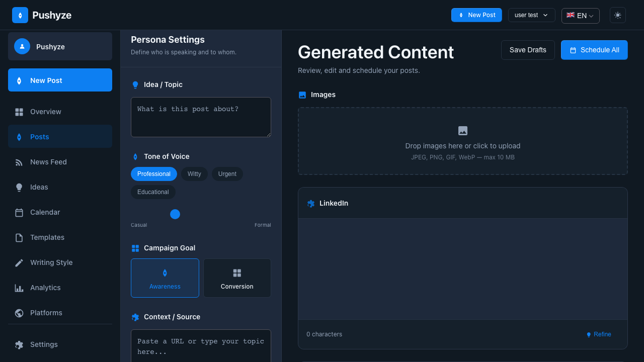Select the Witty tone option
This screenshot has height=362, width=644.
(x=194, y=174)
